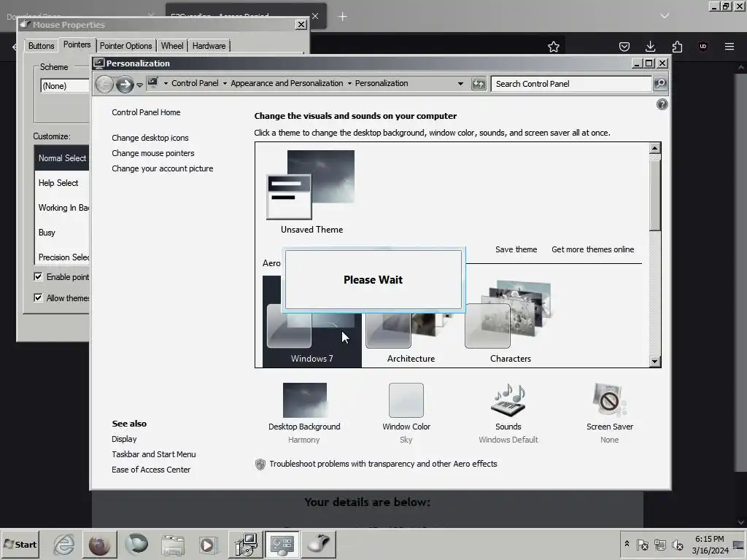747x560 pixels.
Task: Close the Mouse Properties dialog
Action: 301,24
